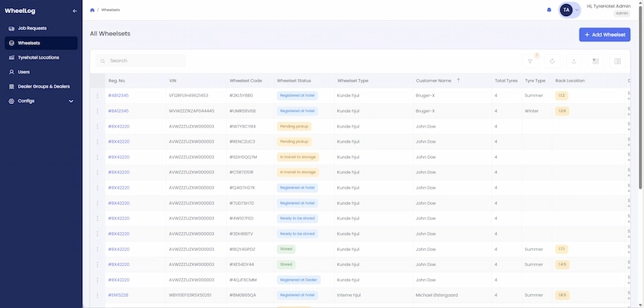The height and width of the screenshot is (308, 644).
Task: Open row menu for wheelset #XE54DY44
Action: (97, 264)
